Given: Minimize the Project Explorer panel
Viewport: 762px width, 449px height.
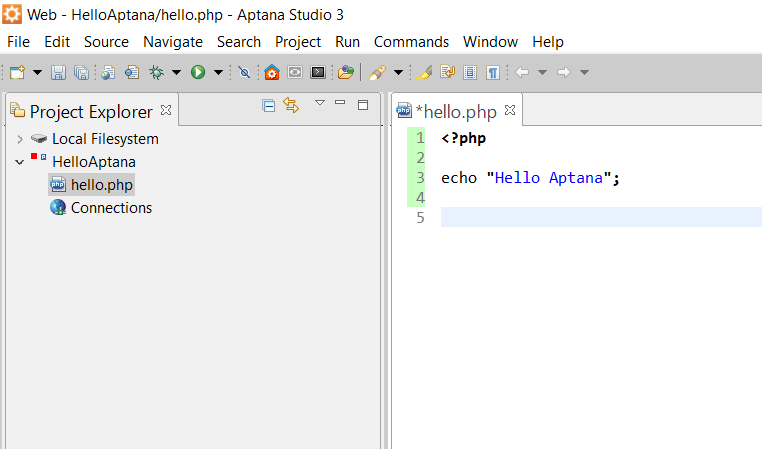Looking at the screenshot, I should tap(340, 103).
